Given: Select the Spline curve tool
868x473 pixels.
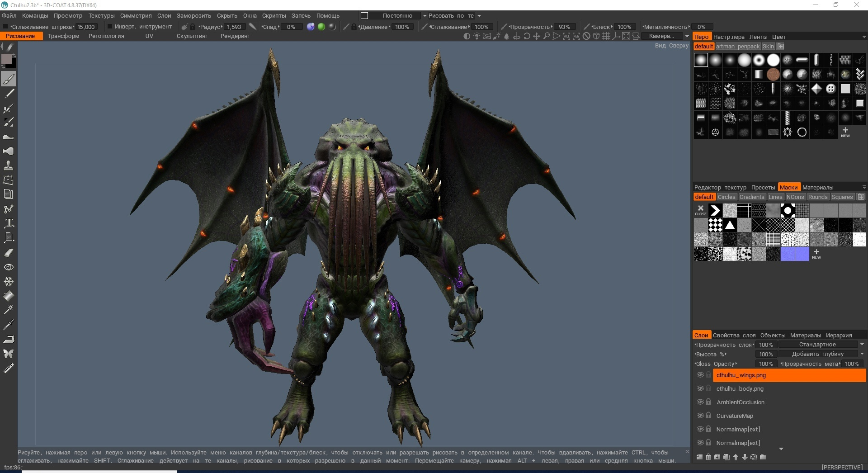Looking at the screenshot, I should (9, 208).
